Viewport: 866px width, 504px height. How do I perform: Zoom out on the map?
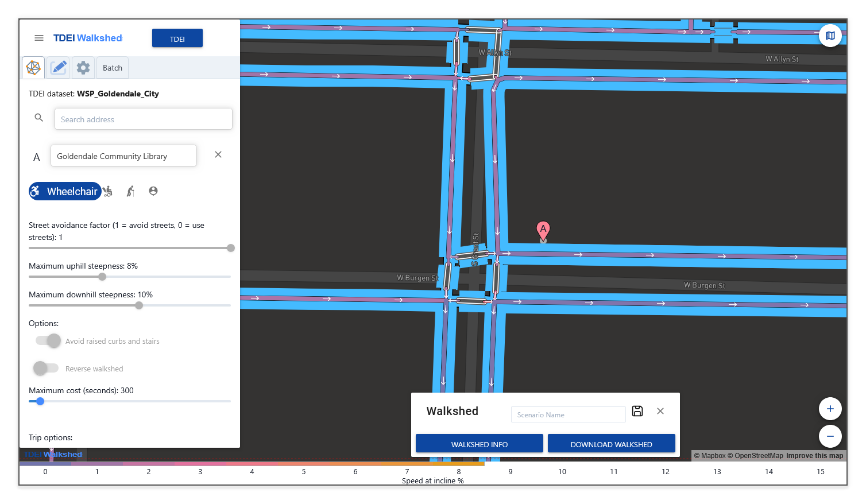(830, 436)
